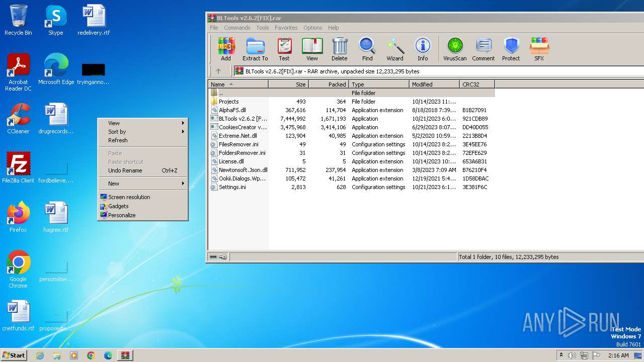The width and height of the screenshot is (644, 362).
Task: Open Gadgets from context menu
Action: point(143,206)
